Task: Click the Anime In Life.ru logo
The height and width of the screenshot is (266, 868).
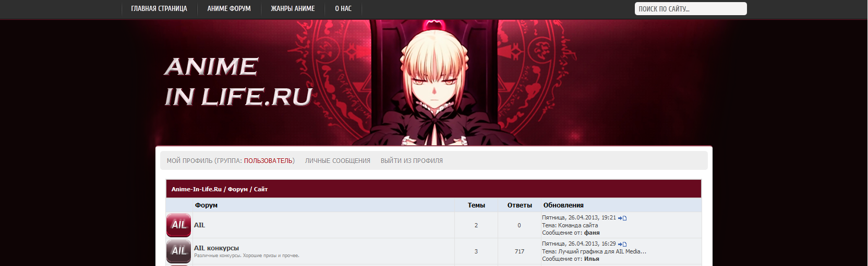Action: pos(238,82)
